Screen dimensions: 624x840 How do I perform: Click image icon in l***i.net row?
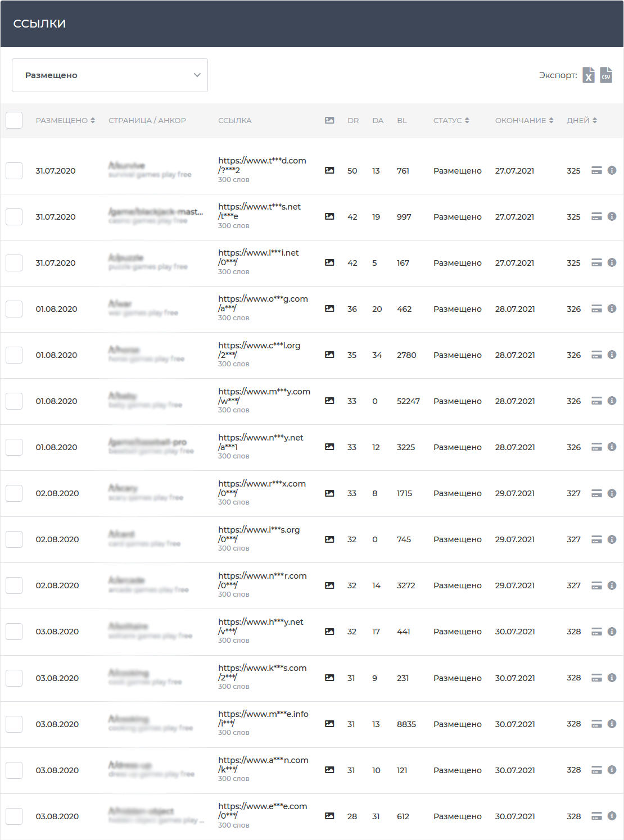click(x=329, y=263)
